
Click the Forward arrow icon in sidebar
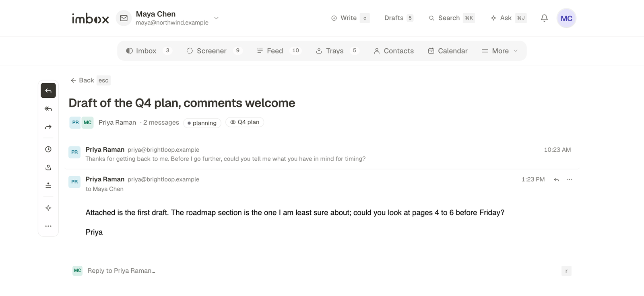(48, 127)
